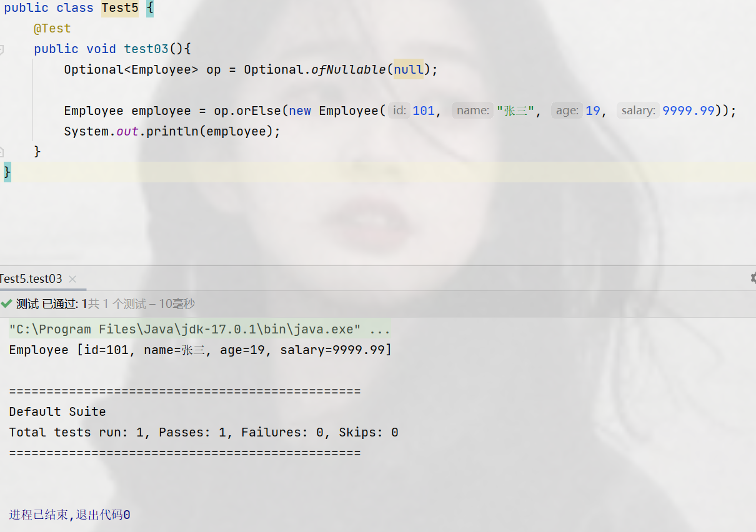
Task: Open the run panel settings gear
Action: tap(752, 278)
